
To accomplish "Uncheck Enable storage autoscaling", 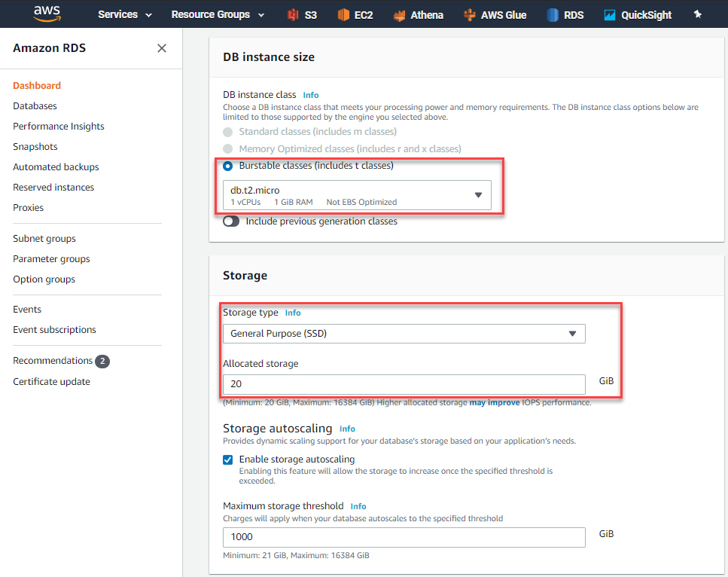I will click(228, 459).
